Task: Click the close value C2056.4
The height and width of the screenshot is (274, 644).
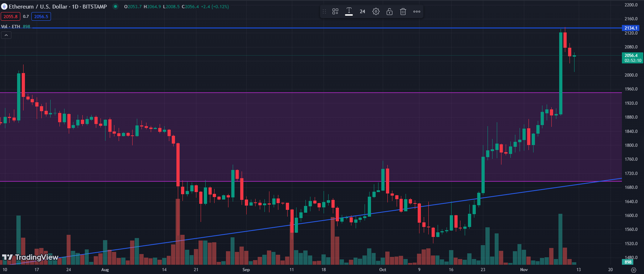Action: point(190,7)
